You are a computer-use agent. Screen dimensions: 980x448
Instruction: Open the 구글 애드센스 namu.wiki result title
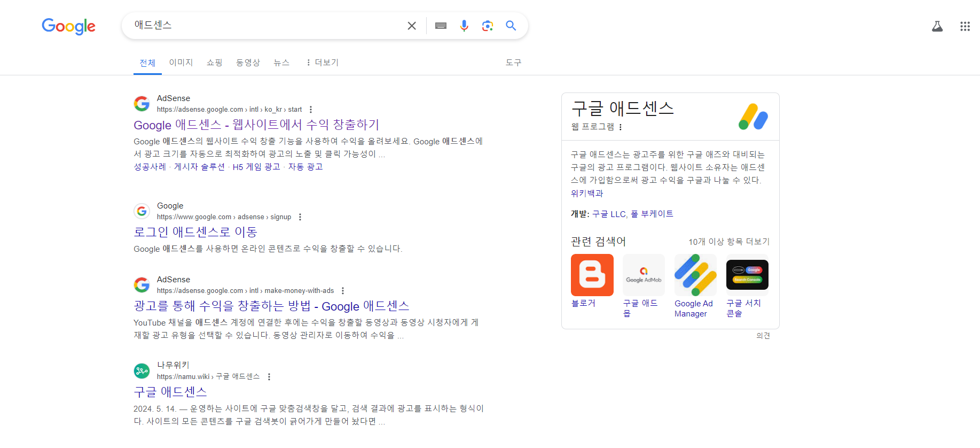coord(170,392)
